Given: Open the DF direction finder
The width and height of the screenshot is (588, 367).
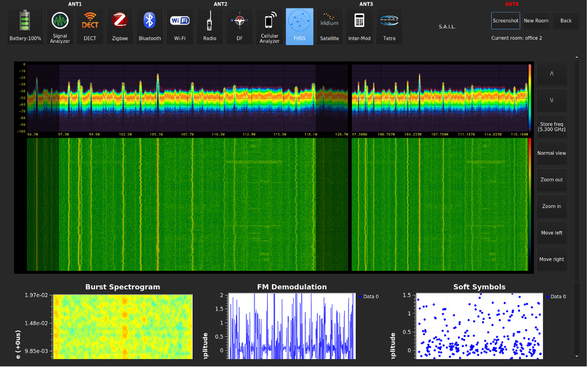Looking at the screenshot, I should 240,27.
